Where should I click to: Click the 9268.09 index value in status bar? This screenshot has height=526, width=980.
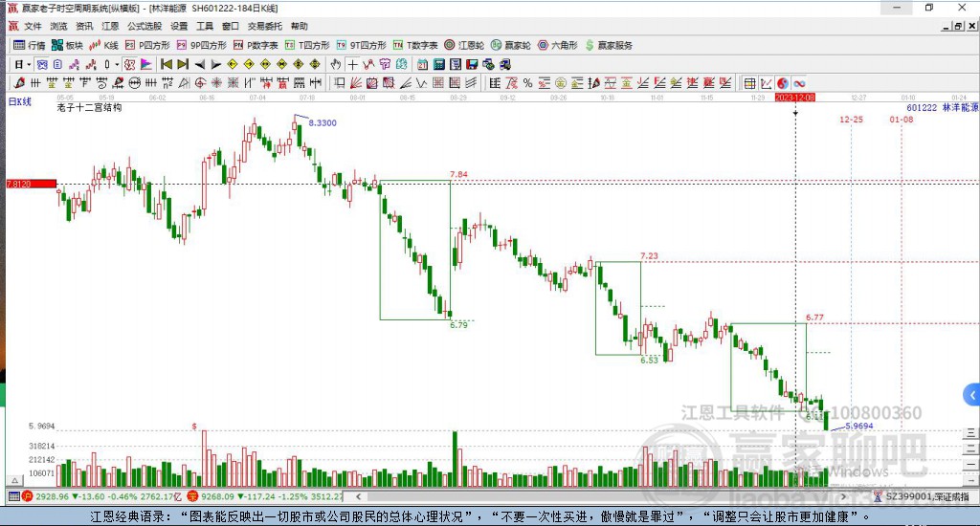point(218,496)
